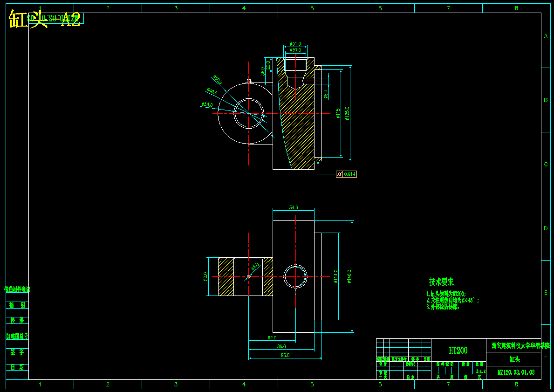This screenshot has height=392, width=554.
Task: Select the M27.0 thread dimension
Action: (295, 50)
